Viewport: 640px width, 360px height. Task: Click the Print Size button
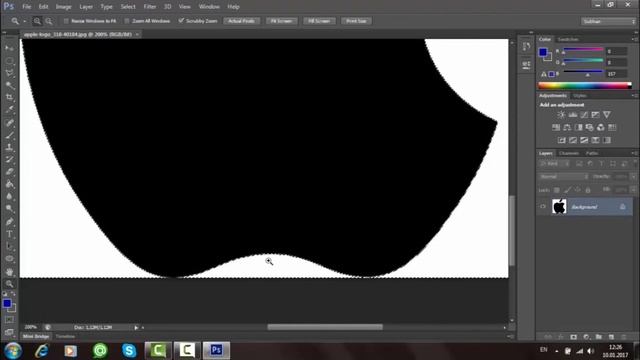click(x=356, y=21)
